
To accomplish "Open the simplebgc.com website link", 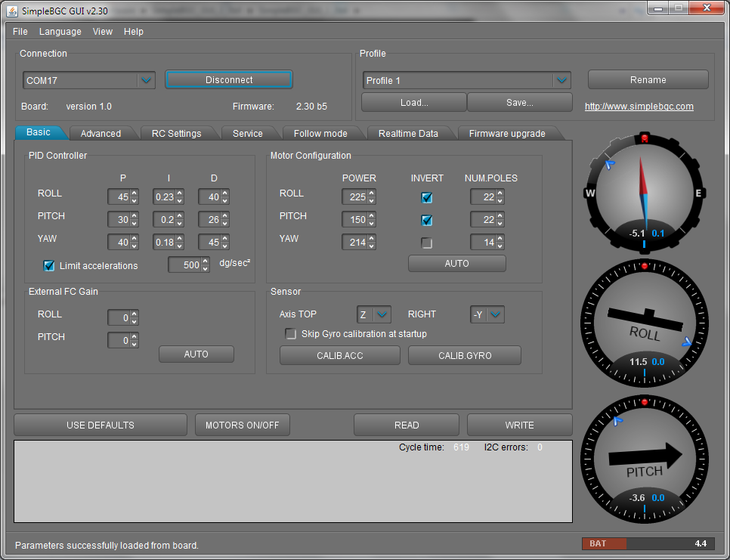I will point(639,107).
